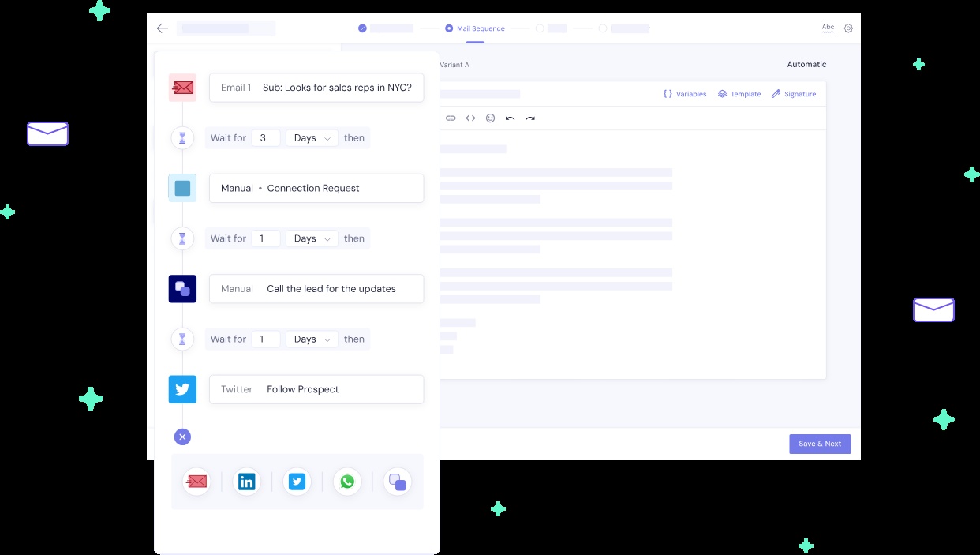Viewport: 980px width, 555px height.
Task: Select the first completed stage circle
Action: click(362, 28)
